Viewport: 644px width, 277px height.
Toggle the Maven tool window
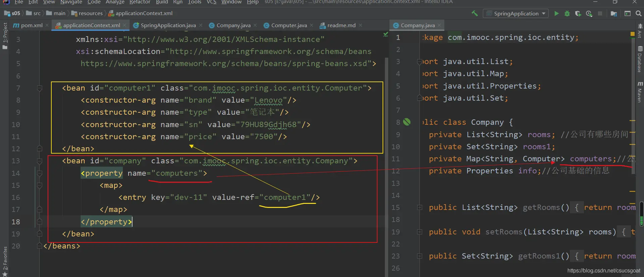pos(640,92)
